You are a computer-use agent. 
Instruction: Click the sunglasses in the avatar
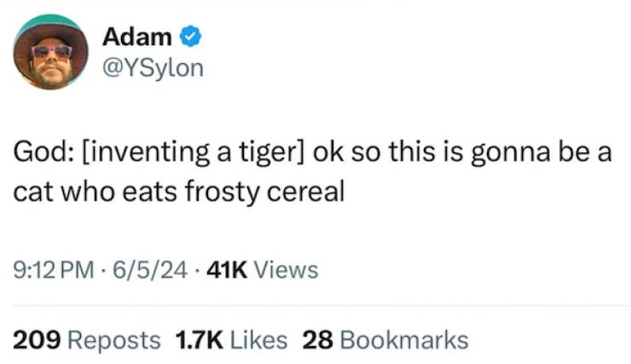pyautogui.click(x=51, y=51)
